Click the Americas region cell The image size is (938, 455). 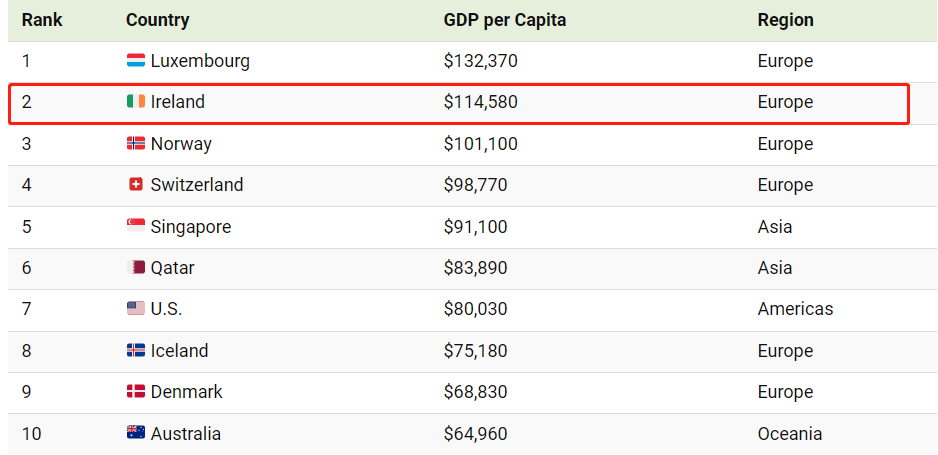tap(795, 309)
